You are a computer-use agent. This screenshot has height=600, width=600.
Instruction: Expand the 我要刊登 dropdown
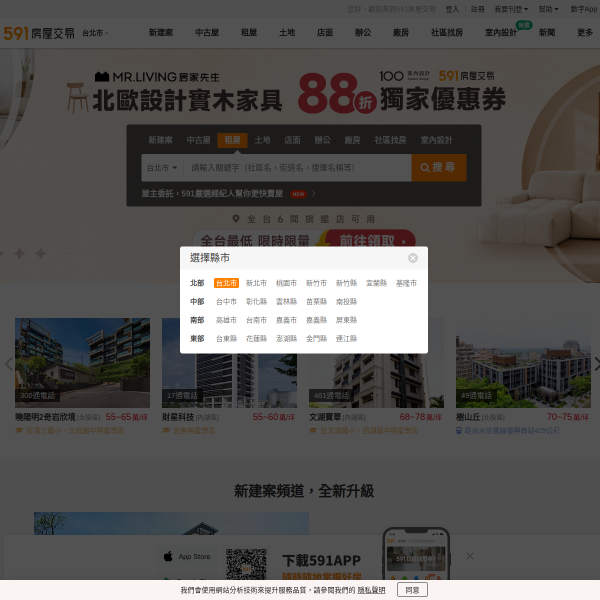tap(511, 9)
